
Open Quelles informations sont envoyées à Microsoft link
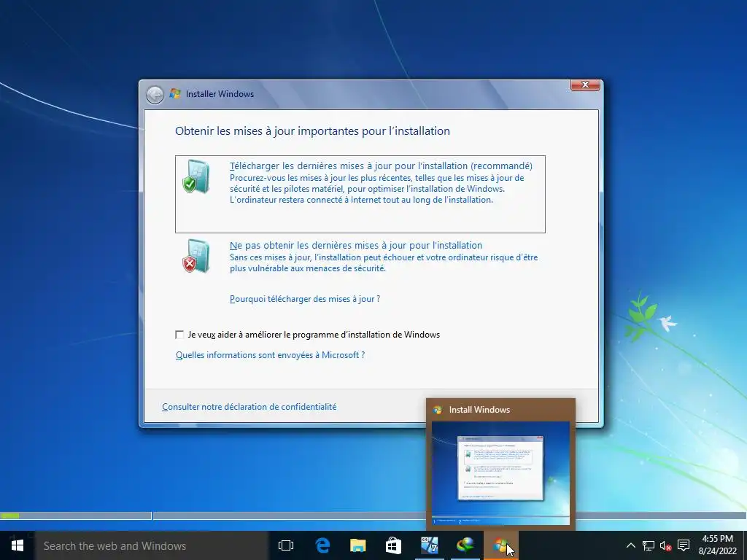pyautogui.click(x=270, y=355)
